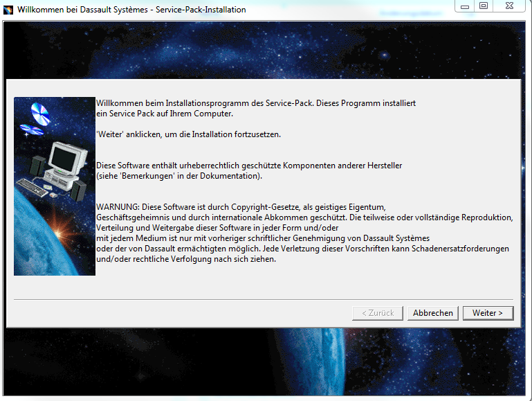This screenshot has width=532, height=401.
Task: Minimize the Service-Pack-Installation window
Action: pos(465,6)
